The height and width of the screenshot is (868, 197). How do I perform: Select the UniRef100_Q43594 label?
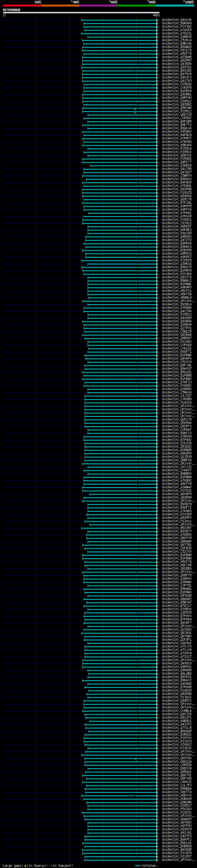pyautogui.click(x=177, y=64)
